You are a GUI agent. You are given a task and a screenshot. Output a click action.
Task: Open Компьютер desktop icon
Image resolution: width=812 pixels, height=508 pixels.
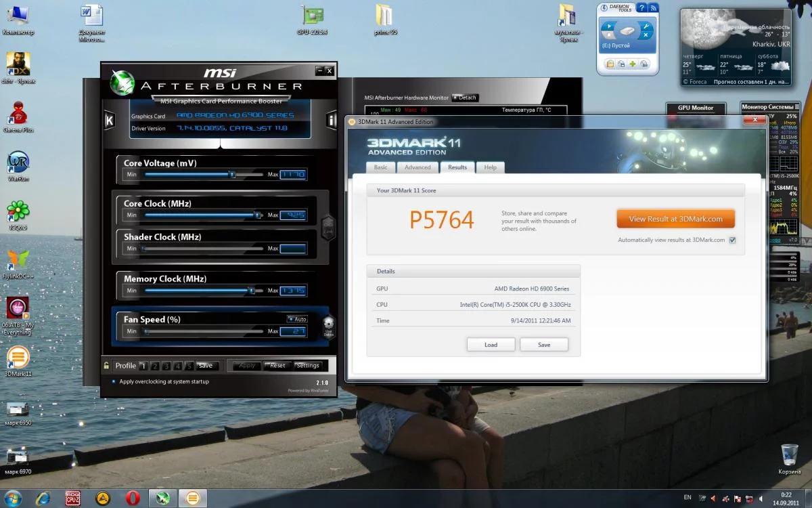tap(18, 20)
